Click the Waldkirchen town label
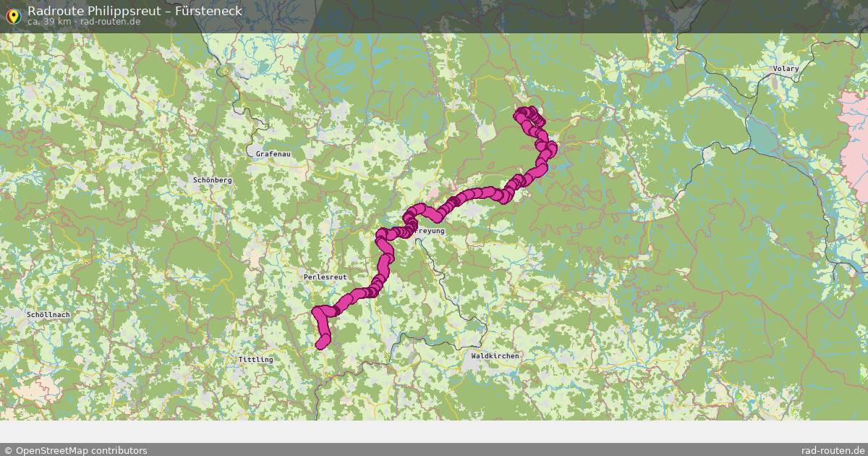Image resolution: width=868 pixels, height=456 pixels. pos(495,356)
